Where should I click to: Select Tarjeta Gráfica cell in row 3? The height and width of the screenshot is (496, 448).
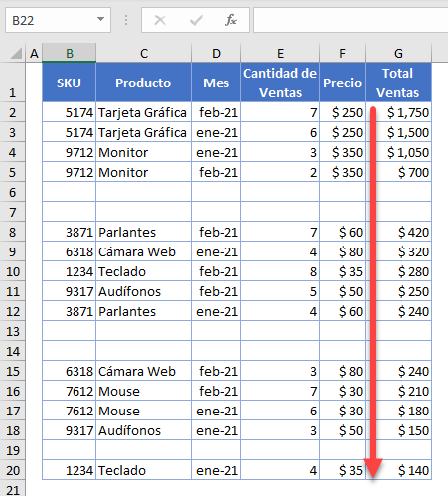(x=143, y=132)
